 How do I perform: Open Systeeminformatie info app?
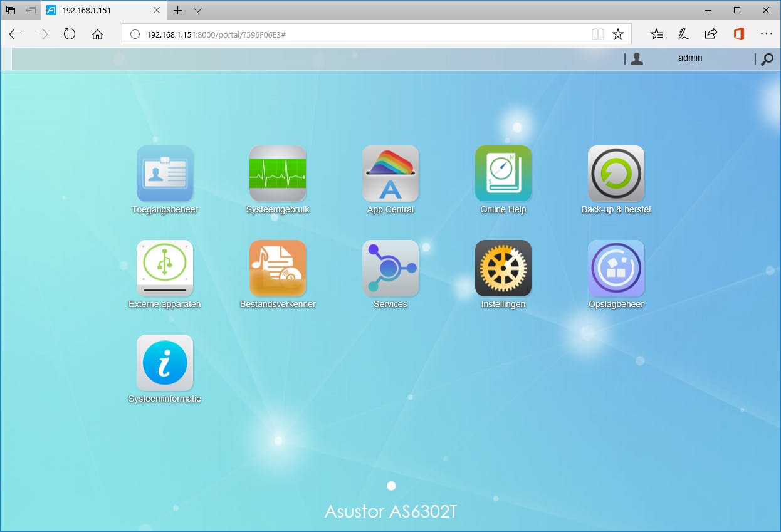(165, 363)
